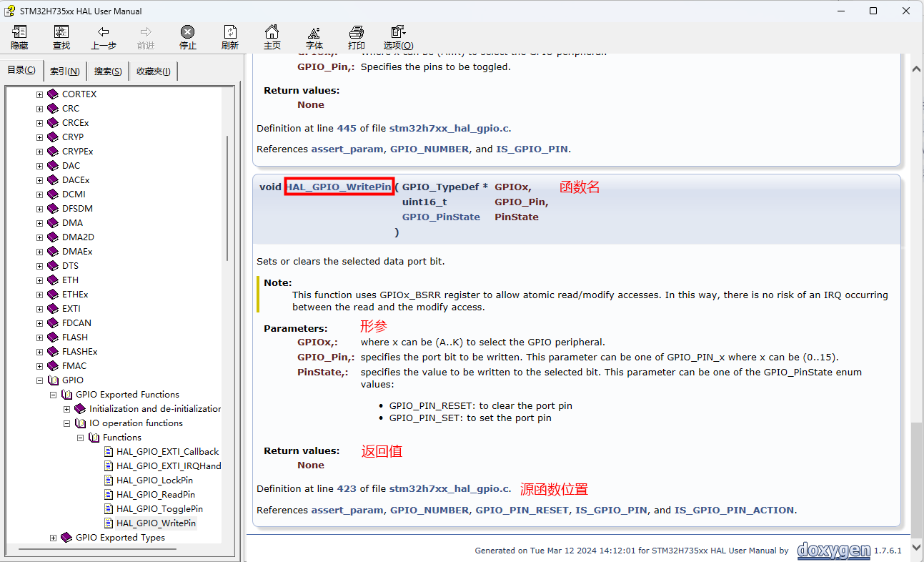Screen dimensions: 924x562
Task: Open font settings with 字体 icon
Action: pyautogui.click(x=314, y=32)
